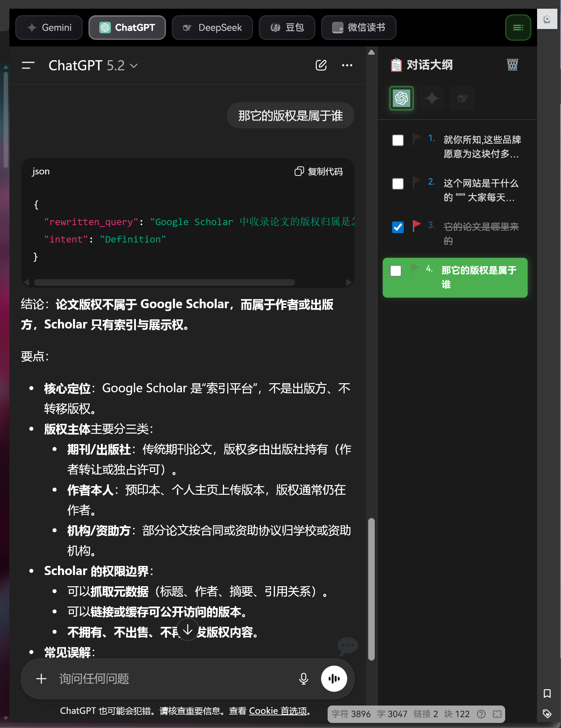Switch to the DeepSeek tab
Screen dimensions: 561x728
click(212, 28)
